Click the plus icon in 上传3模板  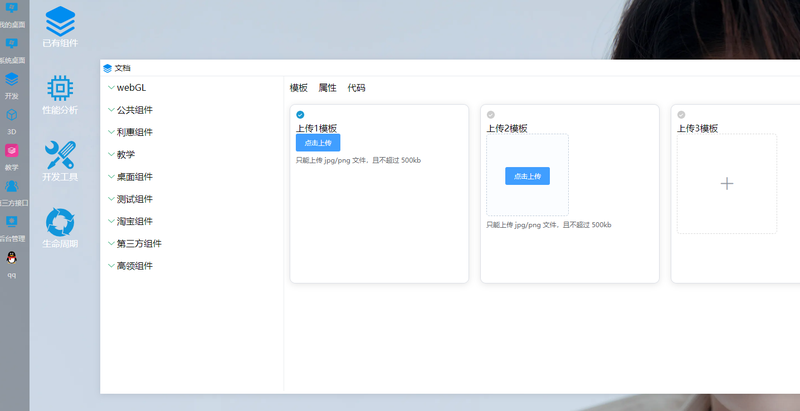(727, 184)
